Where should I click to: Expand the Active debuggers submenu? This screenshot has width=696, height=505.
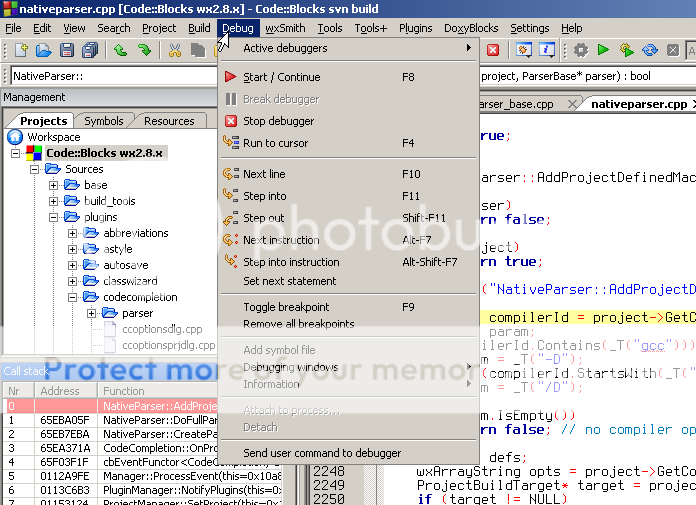point(349,48)
